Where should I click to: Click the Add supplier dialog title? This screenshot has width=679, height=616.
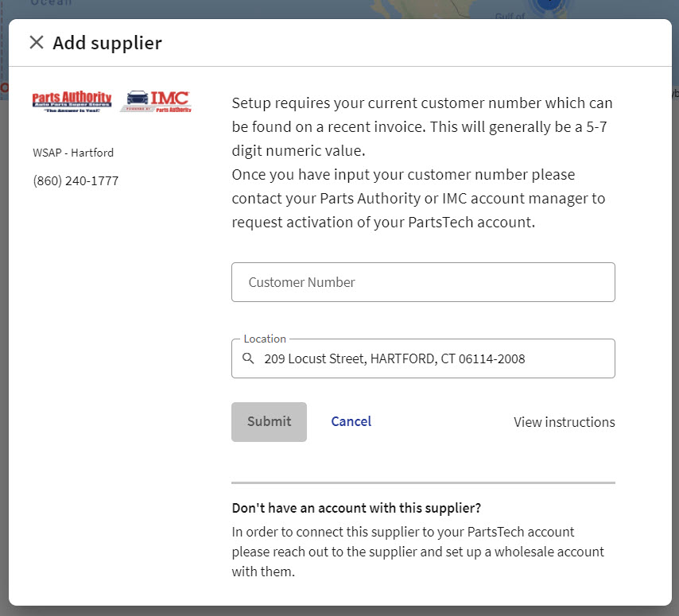(x=107, y=43)
